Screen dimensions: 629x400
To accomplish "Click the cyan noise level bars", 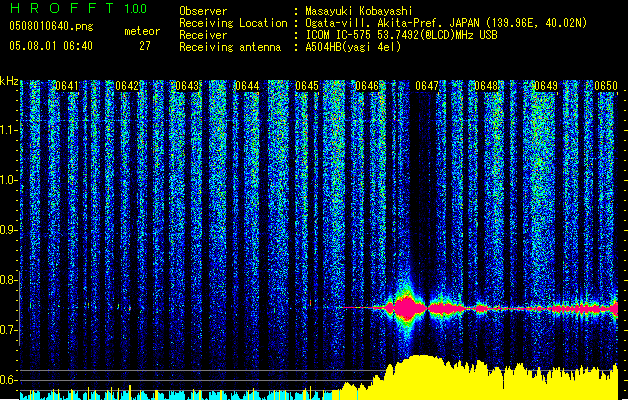I will (x=176, y=395).
